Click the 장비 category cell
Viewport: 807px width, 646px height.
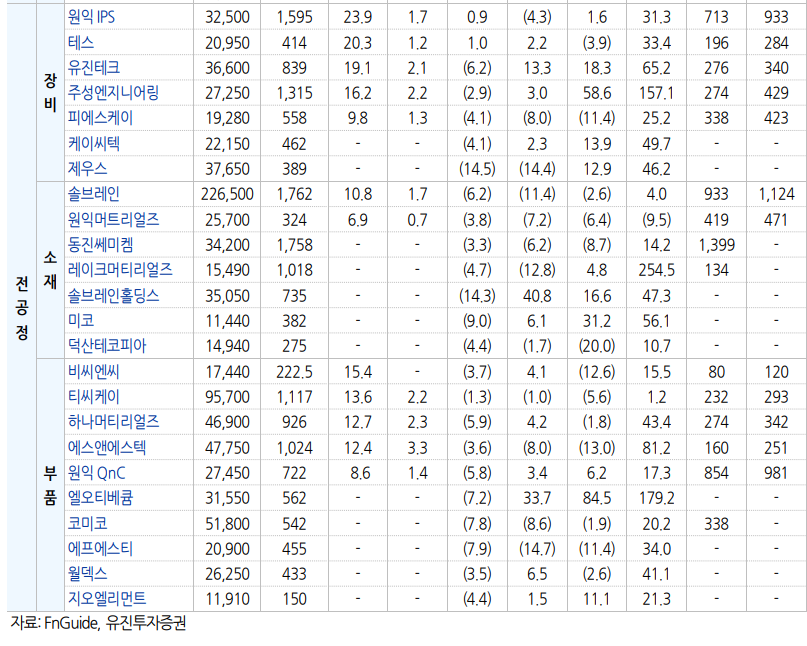tap(50, 93)
